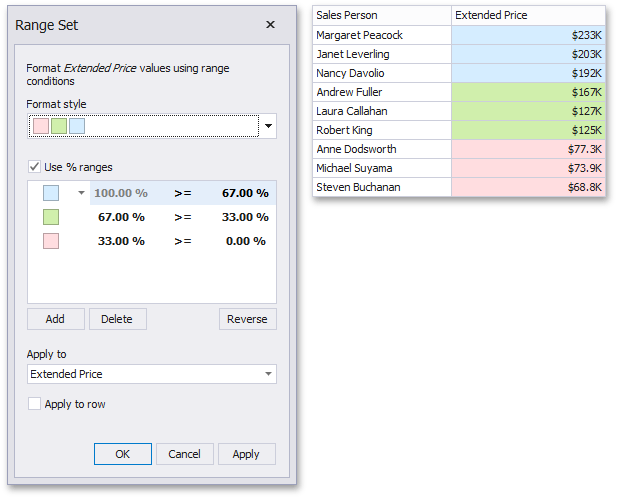The height and width of the screenshot is (500, 619).
Task: Click the >= operator in the 33.00 % row
Action: coord(182,241)
